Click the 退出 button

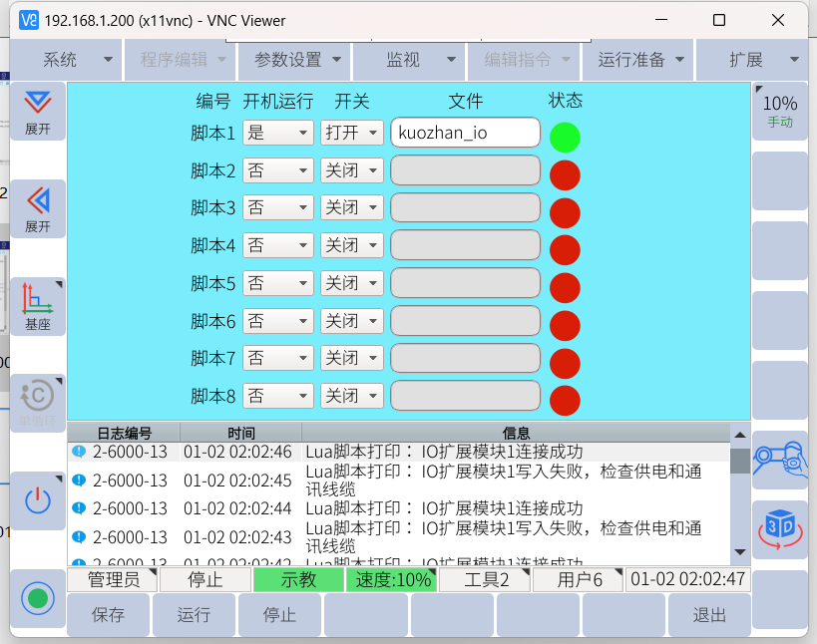click(x=709, y=615)
